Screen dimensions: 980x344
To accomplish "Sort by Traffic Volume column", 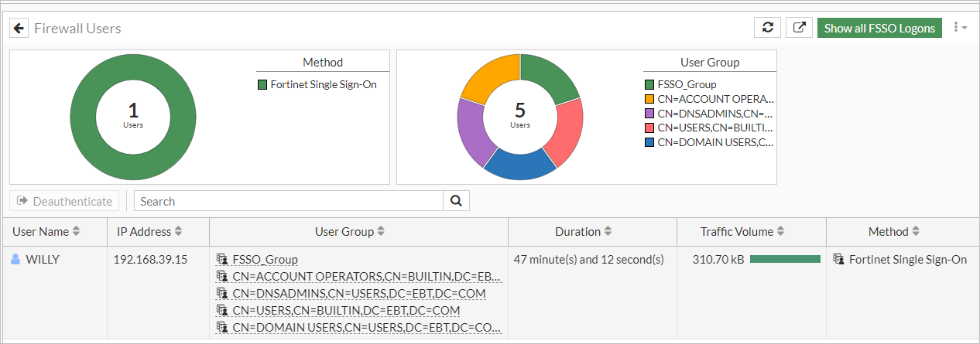I will click(742, 232).
